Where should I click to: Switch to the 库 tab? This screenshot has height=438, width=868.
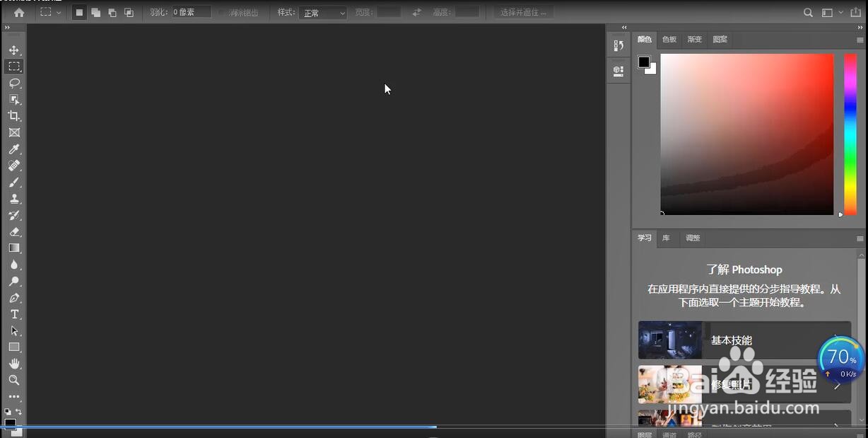coord(666,238)
